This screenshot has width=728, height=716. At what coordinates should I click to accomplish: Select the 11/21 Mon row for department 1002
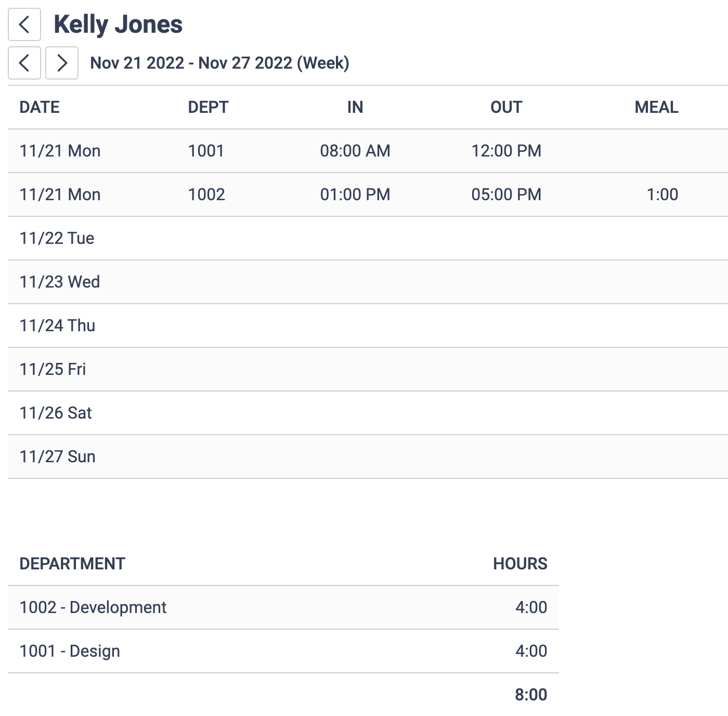pos(260,194)
